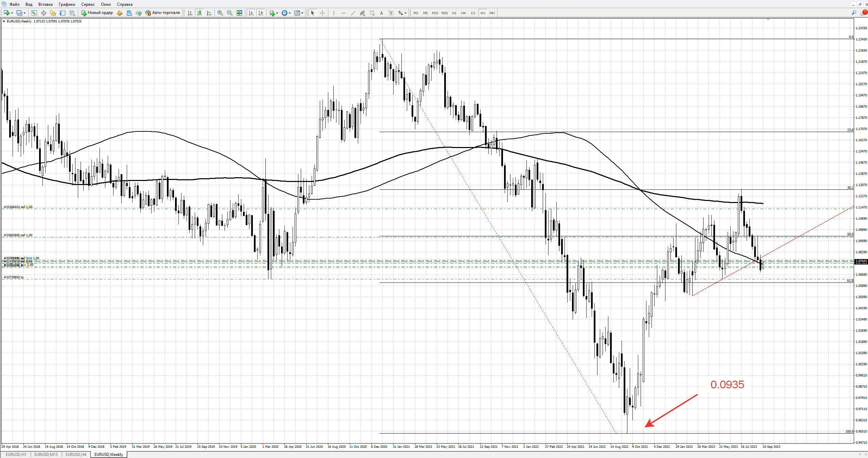868x458 pixels.
Task: Click the Tile Windows icon
Action: (x=239, y=13)
